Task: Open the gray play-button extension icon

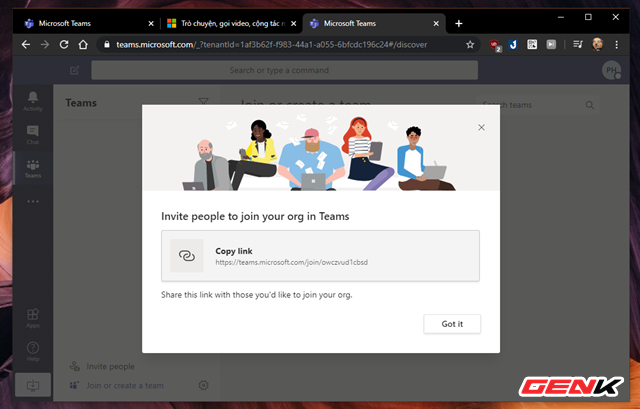Action: (x=551, y=44)
